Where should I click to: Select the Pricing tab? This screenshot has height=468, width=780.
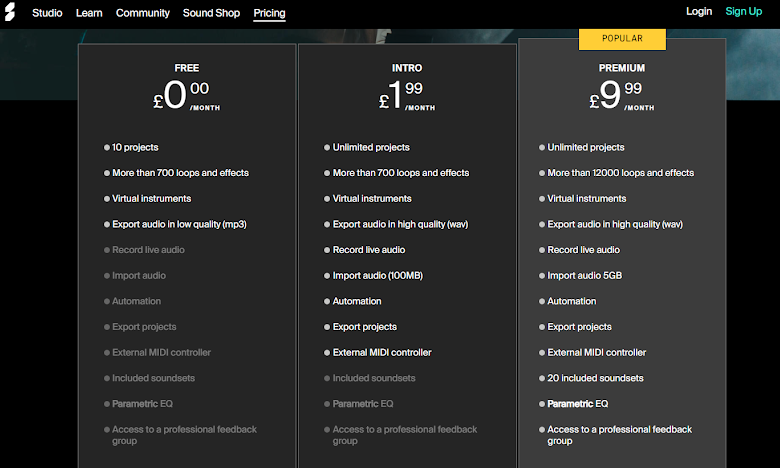point(269,13)
